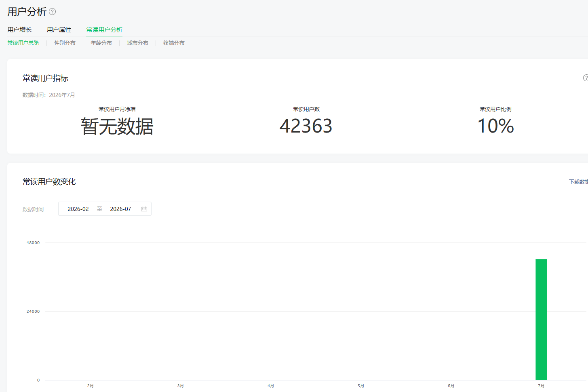
Task: Click the 7月 axis label
Action: point(541,386)
